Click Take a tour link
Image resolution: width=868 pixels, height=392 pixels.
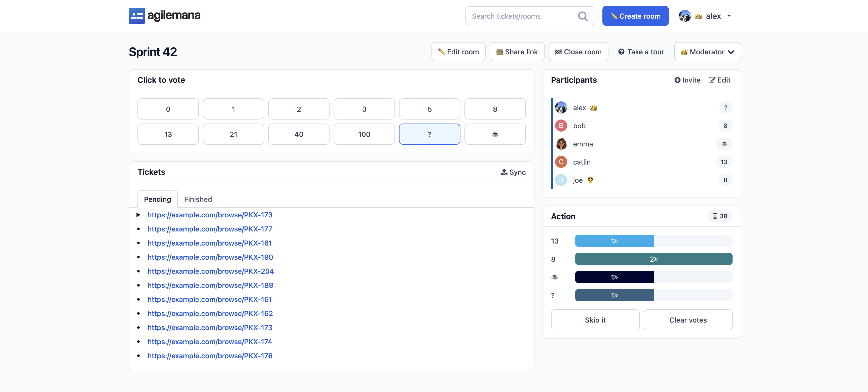tap(641, 52)
